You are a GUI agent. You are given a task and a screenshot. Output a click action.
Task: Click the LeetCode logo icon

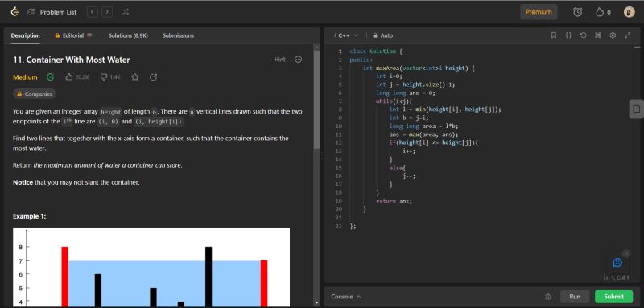click(14, 12)
